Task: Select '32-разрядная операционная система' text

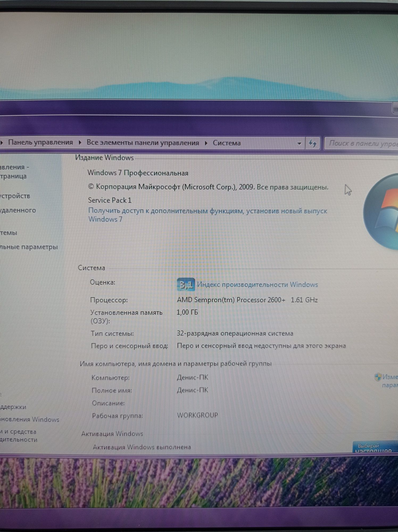Action: point(235,334)
